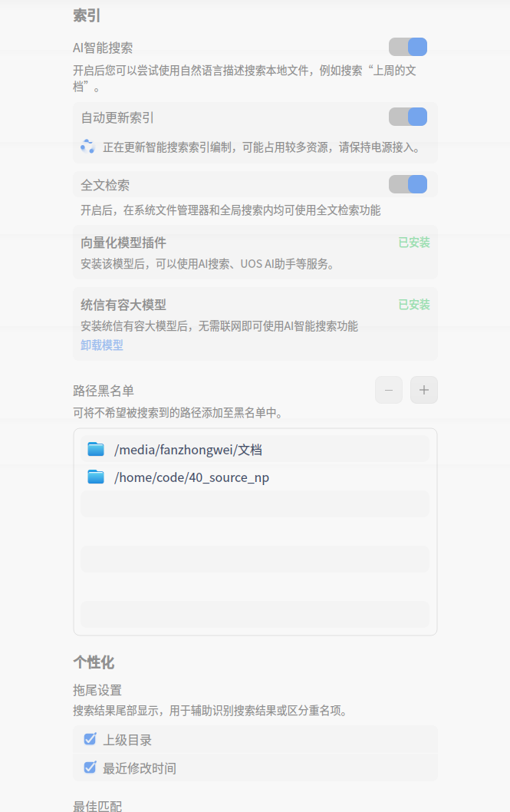
Task: Click the 个性化 section heading
Action: tap(94, 662)
